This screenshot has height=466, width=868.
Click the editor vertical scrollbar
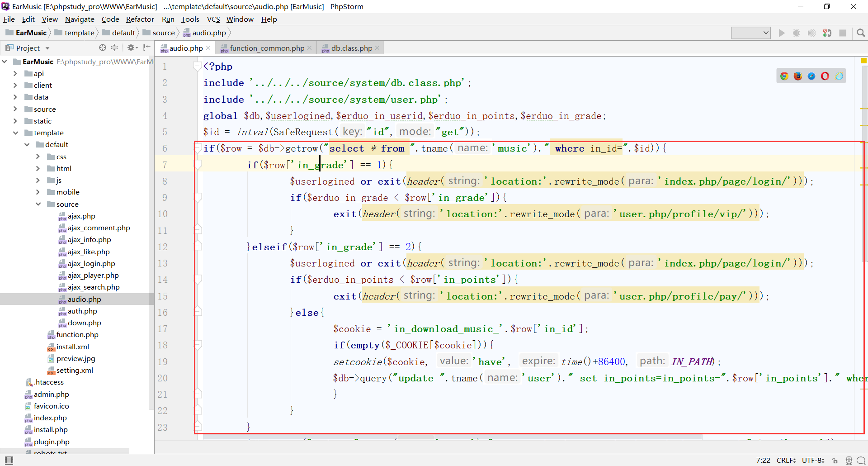pos(865,163)
